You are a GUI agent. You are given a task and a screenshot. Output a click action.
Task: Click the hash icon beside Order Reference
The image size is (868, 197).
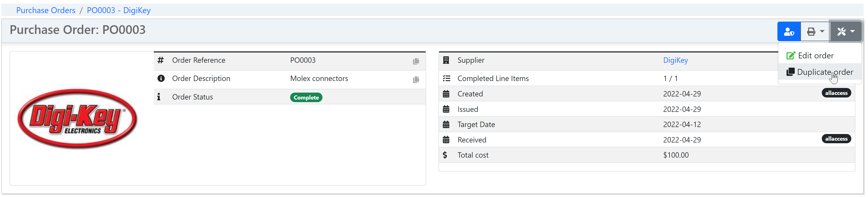click(161, 60)
